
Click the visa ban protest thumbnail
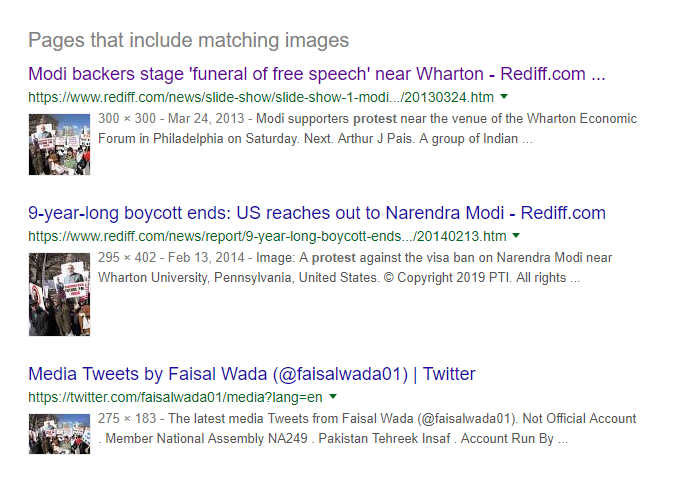pos(59,295)
